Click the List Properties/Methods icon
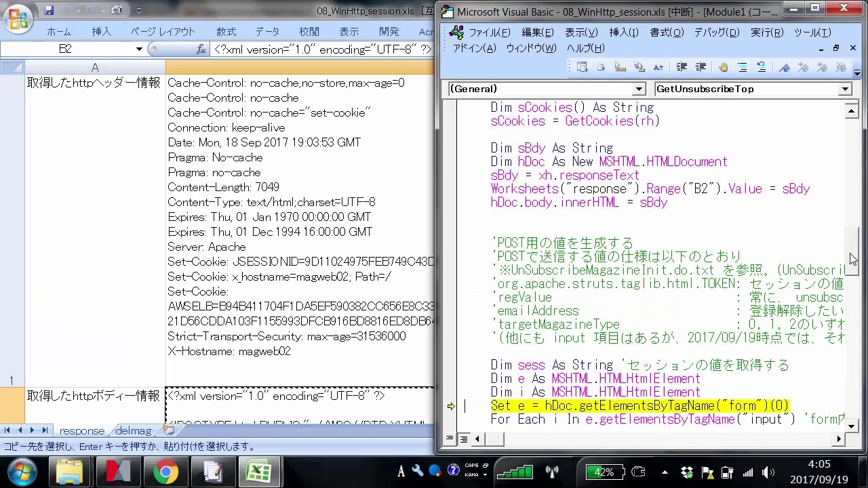The image size is (868, 488). 582,67
